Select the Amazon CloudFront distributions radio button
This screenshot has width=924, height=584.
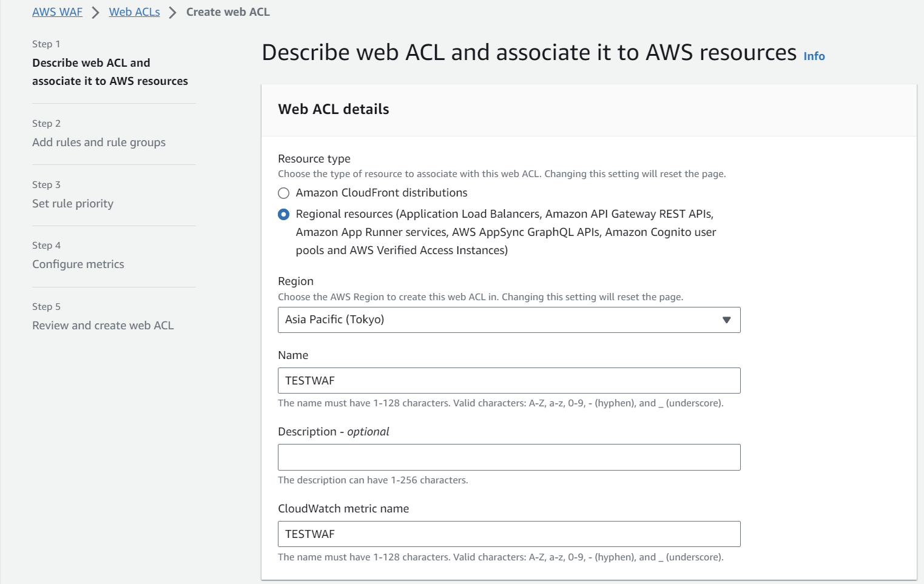[x=283, y=193]
